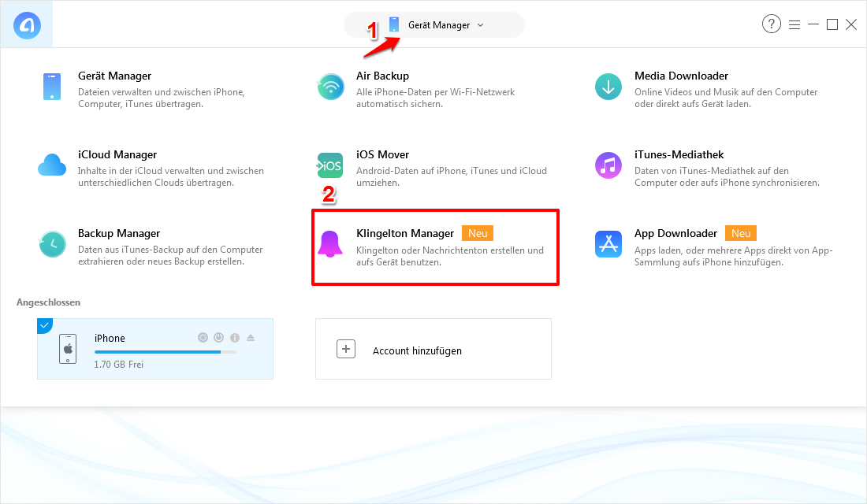Click the plus icon for Account hinzufügen
This screenshot has height=504, width=867.
coord(346,349)
